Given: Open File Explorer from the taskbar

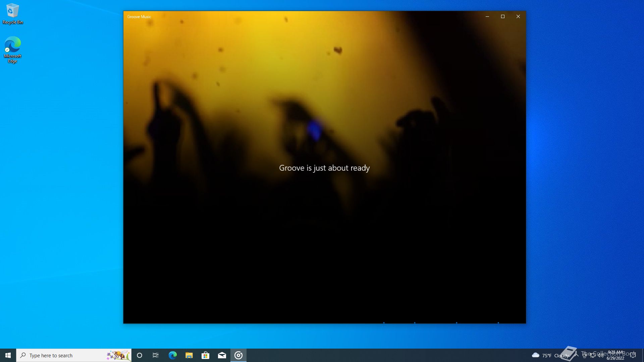Looking at the screenshot, I should (189, 355).
